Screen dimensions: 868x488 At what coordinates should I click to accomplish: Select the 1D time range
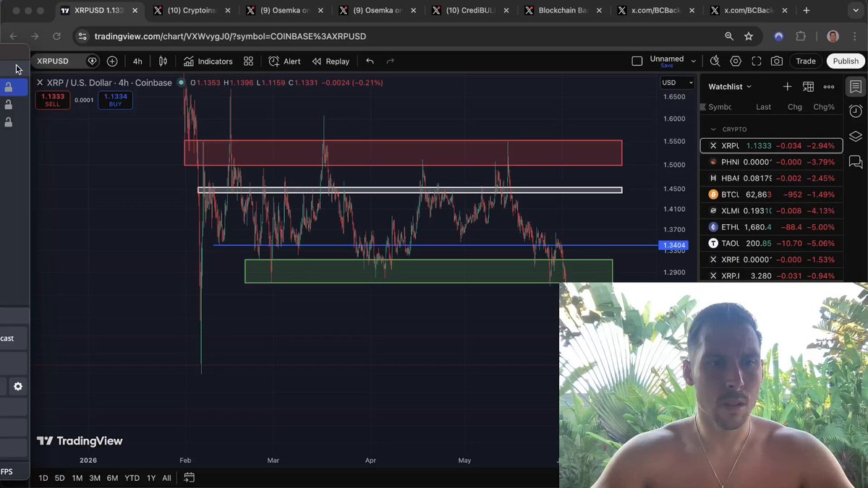point(43,478)
